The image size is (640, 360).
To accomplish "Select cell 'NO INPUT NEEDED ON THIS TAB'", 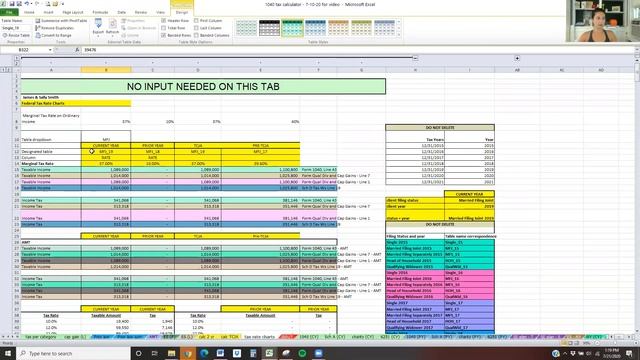I will pos(203,87).
